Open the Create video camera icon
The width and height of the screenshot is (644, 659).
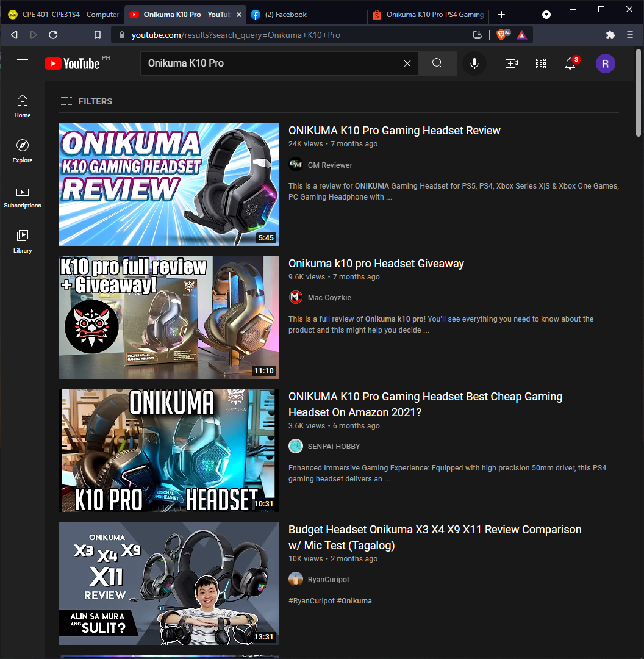tap(511, 63)
